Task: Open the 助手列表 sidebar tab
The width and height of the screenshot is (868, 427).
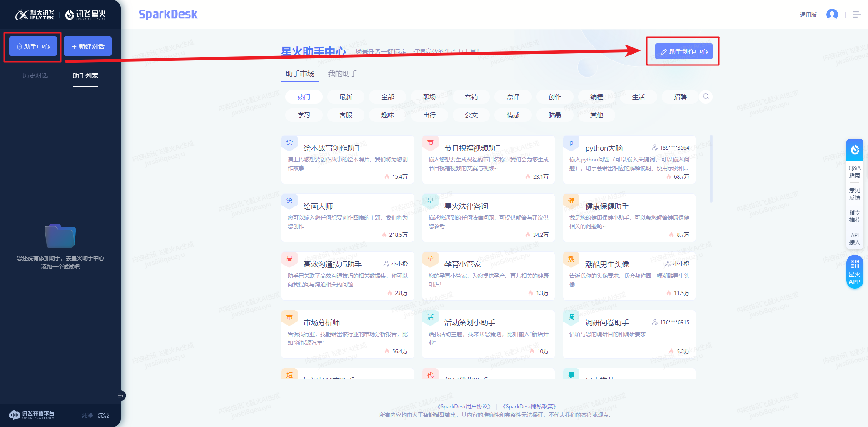Action: pyautogui.click(x=85, y=75)
